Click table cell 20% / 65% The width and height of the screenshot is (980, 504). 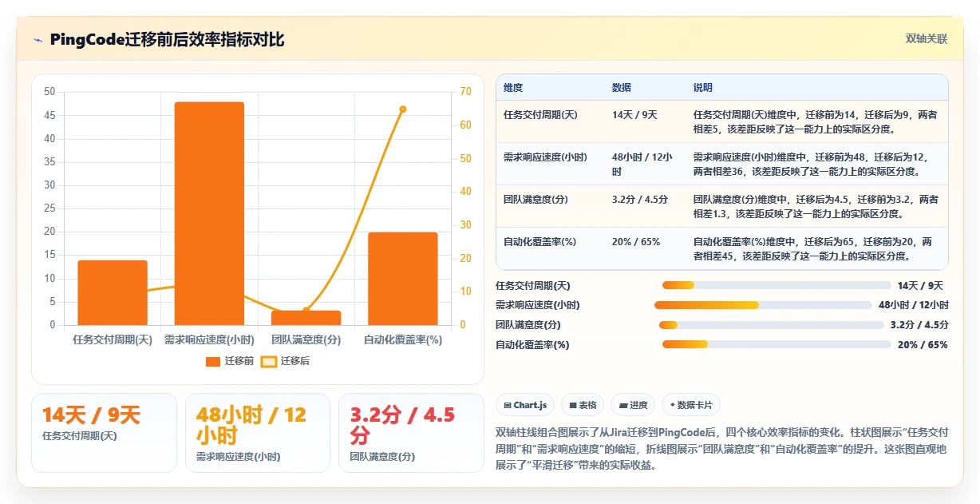[636, 242]
